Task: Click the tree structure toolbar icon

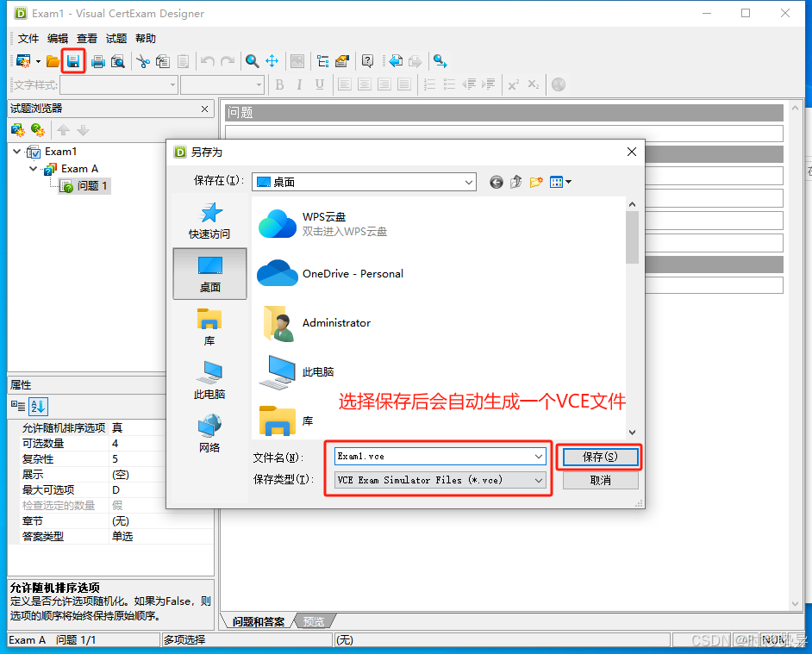Action: point(322,61)
